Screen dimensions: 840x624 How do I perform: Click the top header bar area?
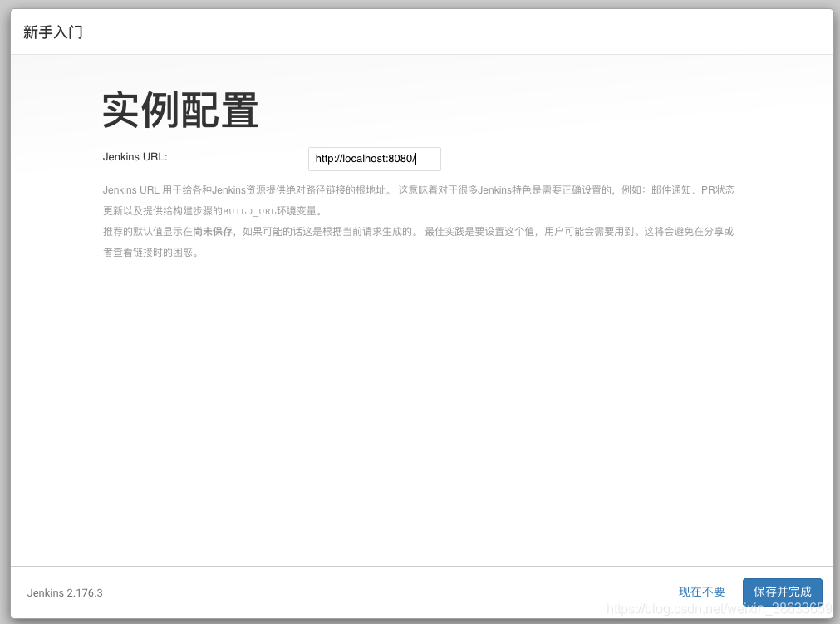pyautogui.click(x=415, y=32)
